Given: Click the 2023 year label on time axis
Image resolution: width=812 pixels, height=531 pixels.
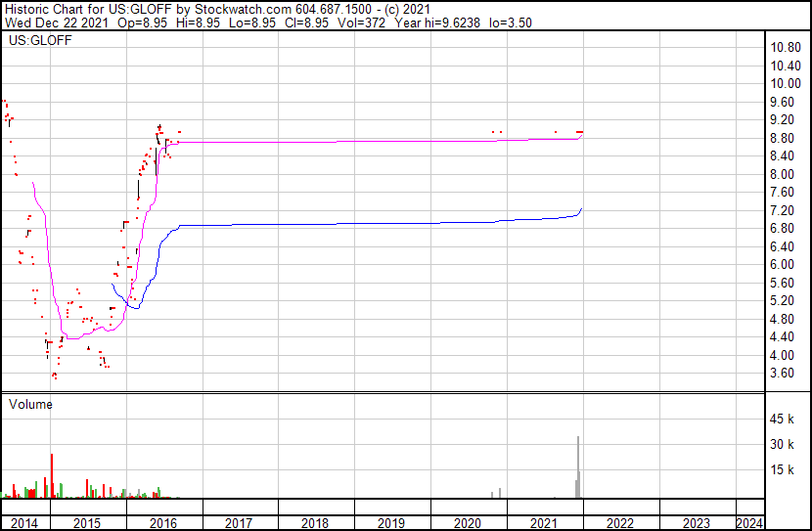Looking at the screenshot, I should tap(697, 523).
